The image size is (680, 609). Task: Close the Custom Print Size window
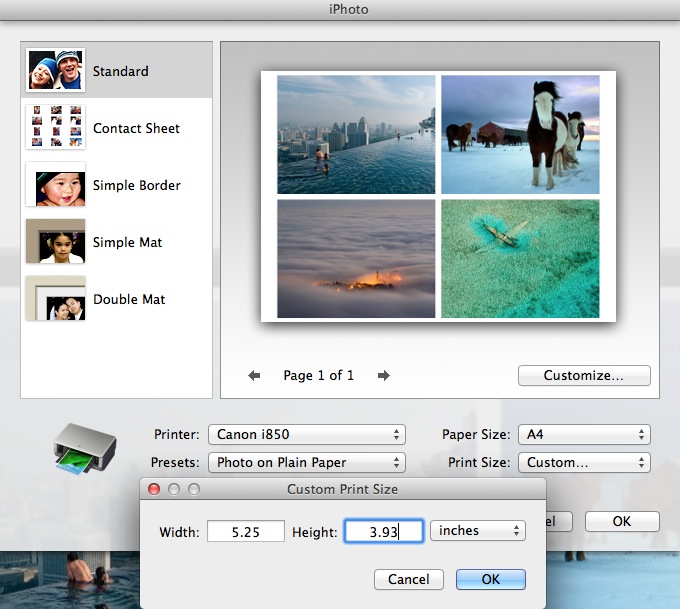(x=154, y=489)
